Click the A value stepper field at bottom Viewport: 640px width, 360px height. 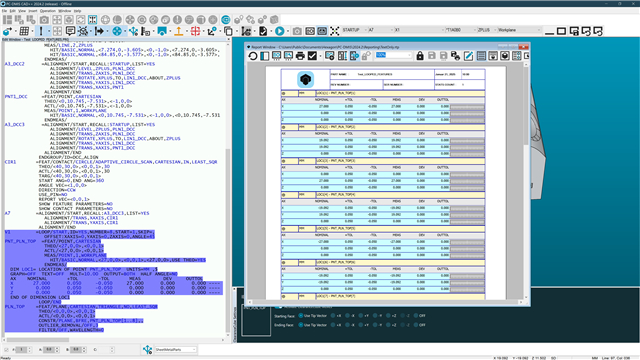51,350
